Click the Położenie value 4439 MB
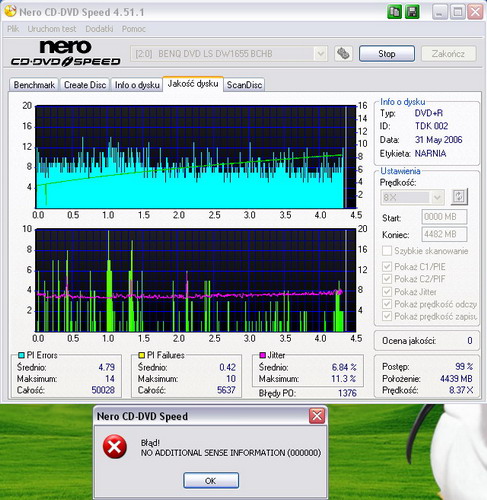This screenshot has height=500, width=487. (x=456, y=379)
